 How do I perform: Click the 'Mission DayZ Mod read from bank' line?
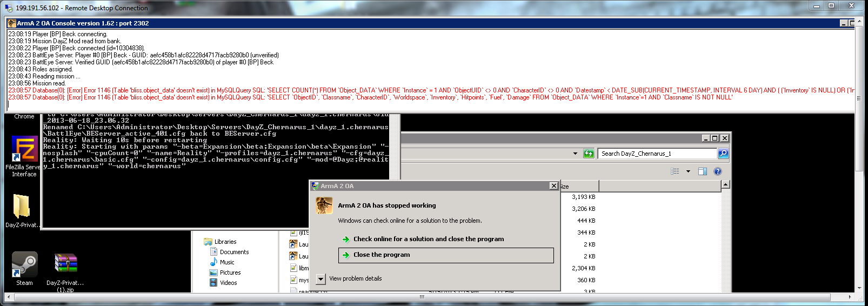tap(65, 41)
